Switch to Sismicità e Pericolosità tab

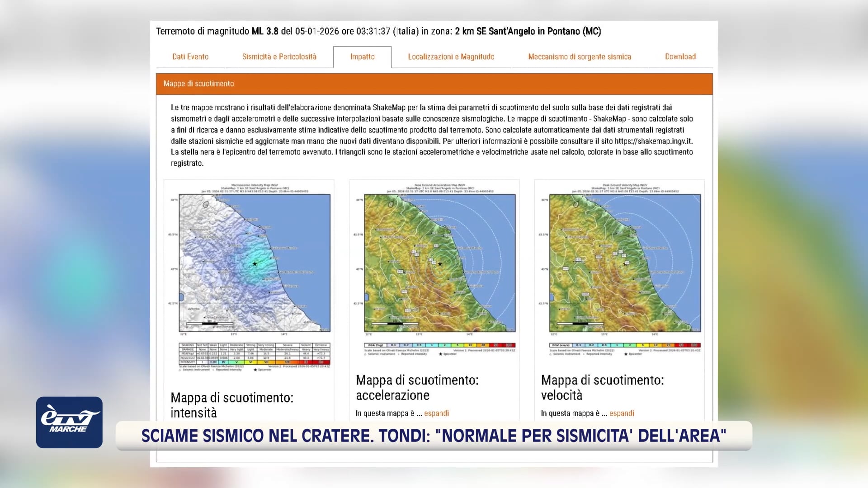(279, 56)
